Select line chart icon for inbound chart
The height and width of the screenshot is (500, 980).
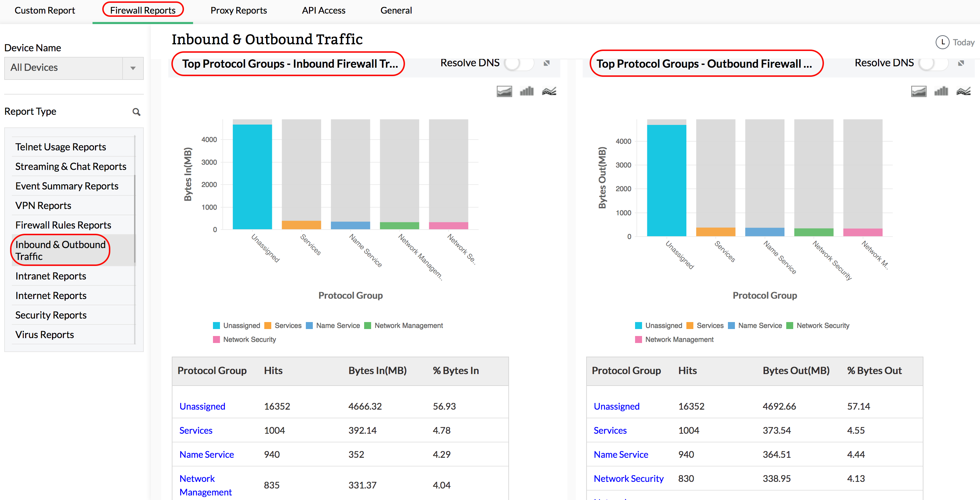point(549,91)
